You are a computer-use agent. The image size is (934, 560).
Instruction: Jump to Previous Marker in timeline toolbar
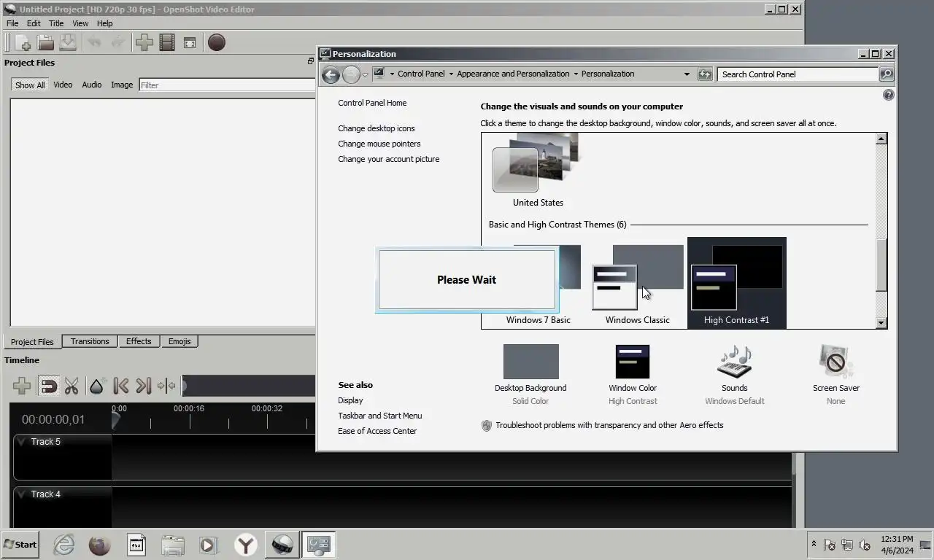click(121, 386)
